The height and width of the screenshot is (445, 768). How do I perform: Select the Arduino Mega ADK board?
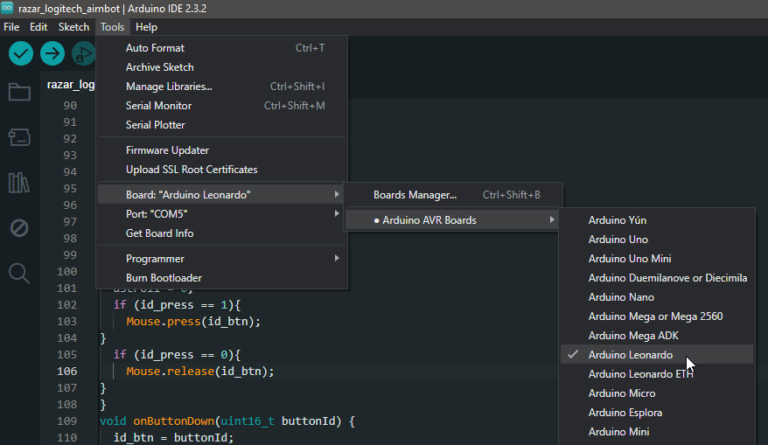[x=656, y=335]
